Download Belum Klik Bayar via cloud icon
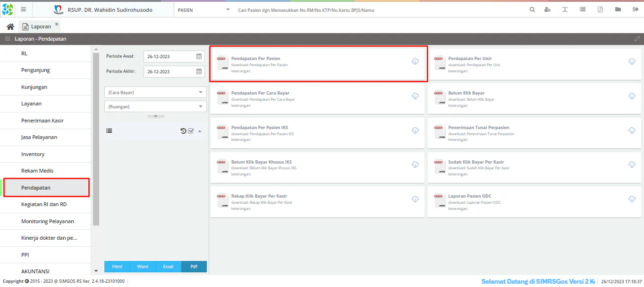 click(x=632, y=96)
